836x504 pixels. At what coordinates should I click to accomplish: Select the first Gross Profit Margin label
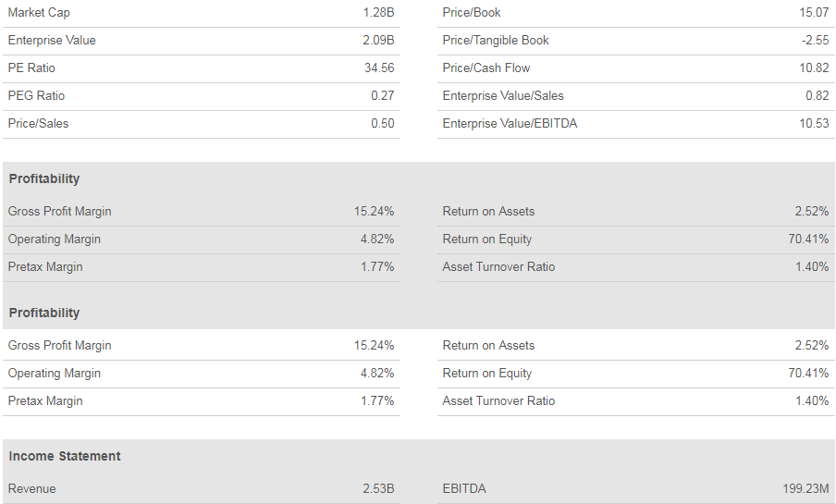coord(60,211)
